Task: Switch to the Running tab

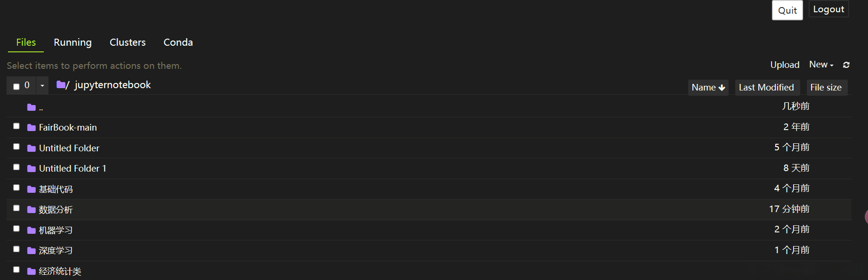Action: coord(72,42)
